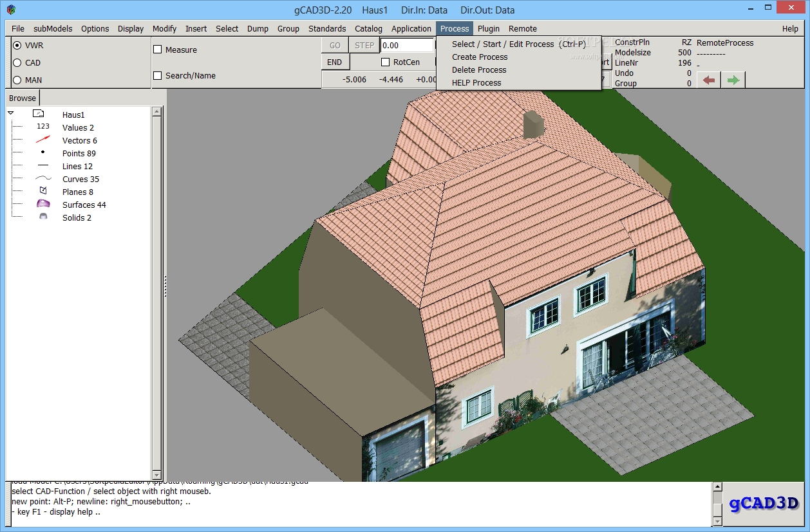Viewport: 810px width, 532px height.
Task: Open the Remote menu
Action: pos(523,28)
